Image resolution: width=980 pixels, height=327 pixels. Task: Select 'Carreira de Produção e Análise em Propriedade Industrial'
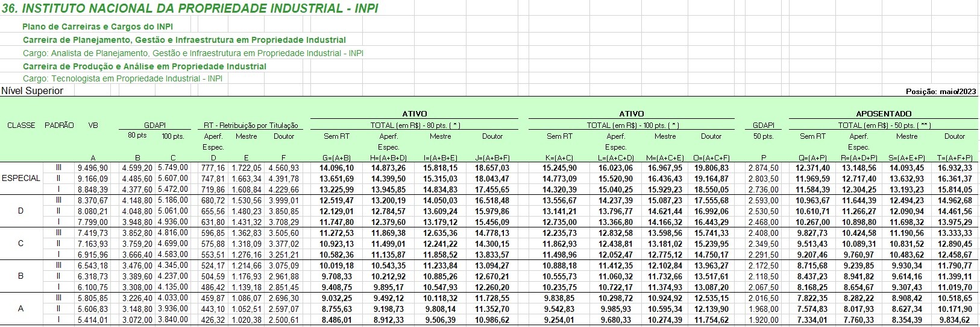tap(145, 66)
